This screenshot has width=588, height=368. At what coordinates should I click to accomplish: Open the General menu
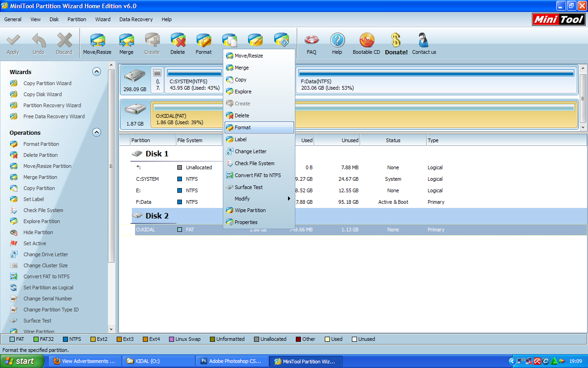(13, 19)
